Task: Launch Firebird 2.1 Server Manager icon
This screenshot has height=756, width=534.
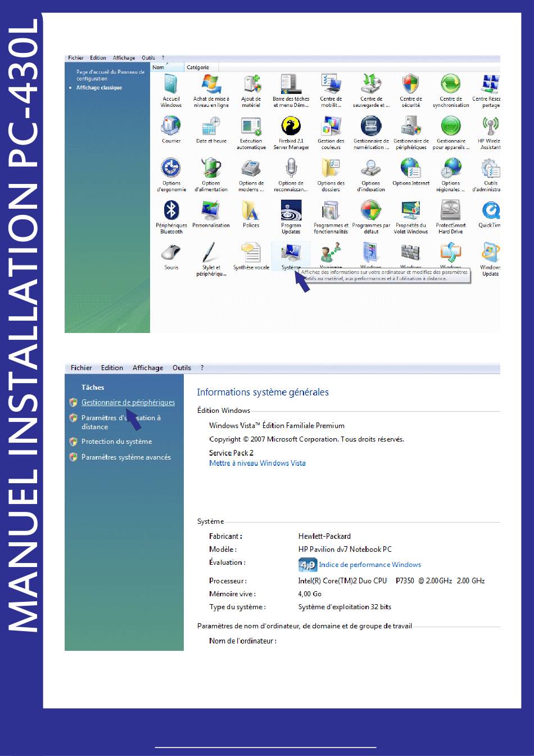Action: pos(291,127)
